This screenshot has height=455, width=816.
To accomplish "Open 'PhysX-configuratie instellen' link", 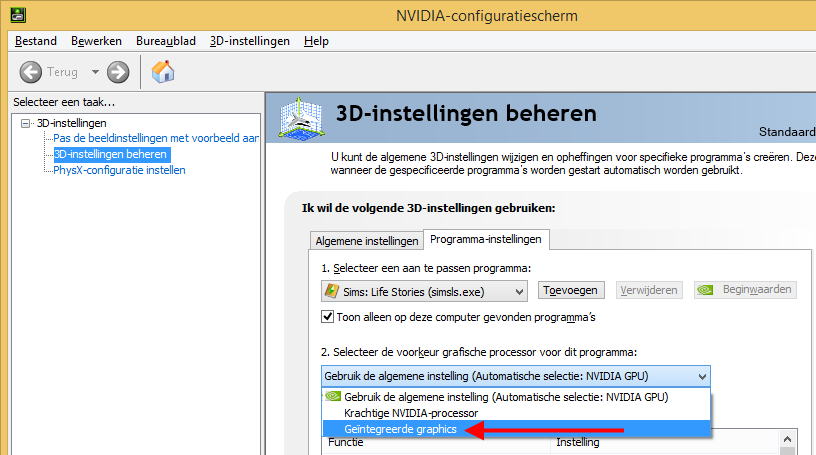I will click(x=119, y=170).
